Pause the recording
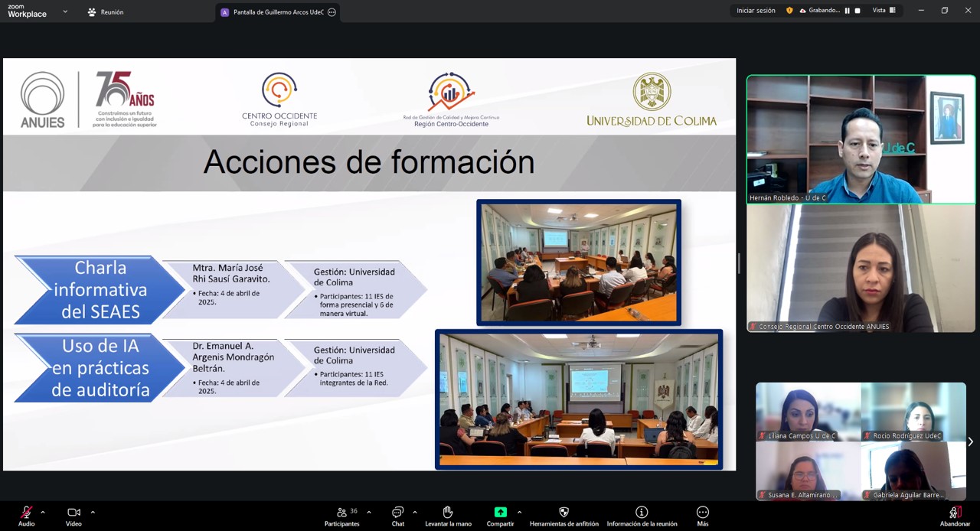Image resolution: width=980 pixels, height=531 pixels. [847, 11]
